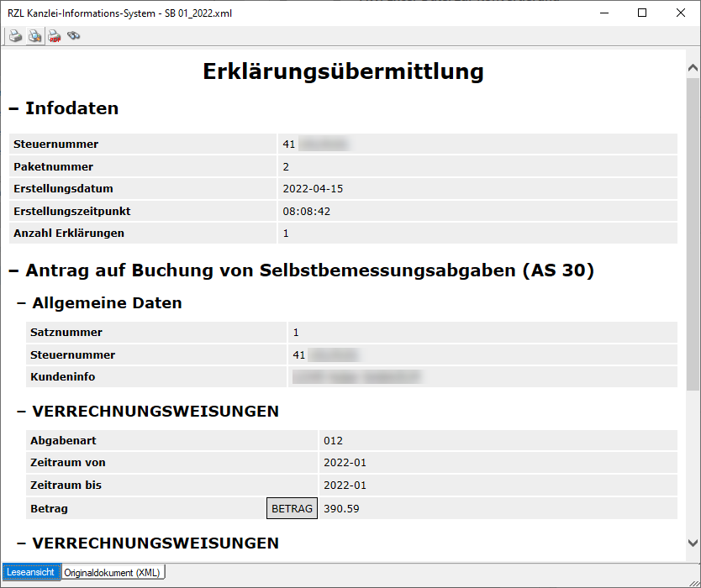Click the Abgabenart value 012
This screenshot has width=701, height=588.
[x=333, y=441]
